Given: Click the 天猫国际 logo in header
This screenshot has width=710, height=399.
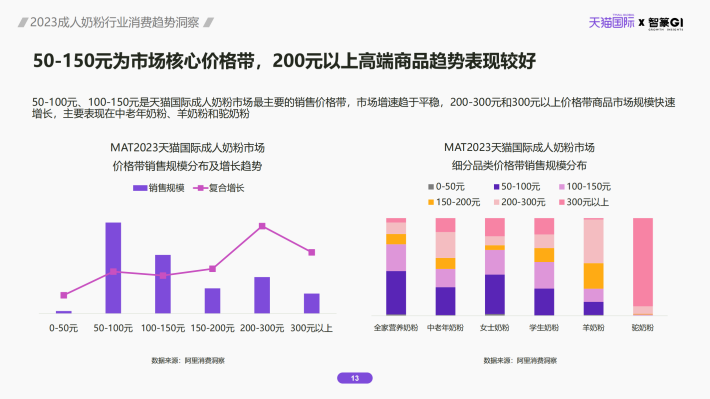Looking at the screenshot, I should click(x=611, y=22).
